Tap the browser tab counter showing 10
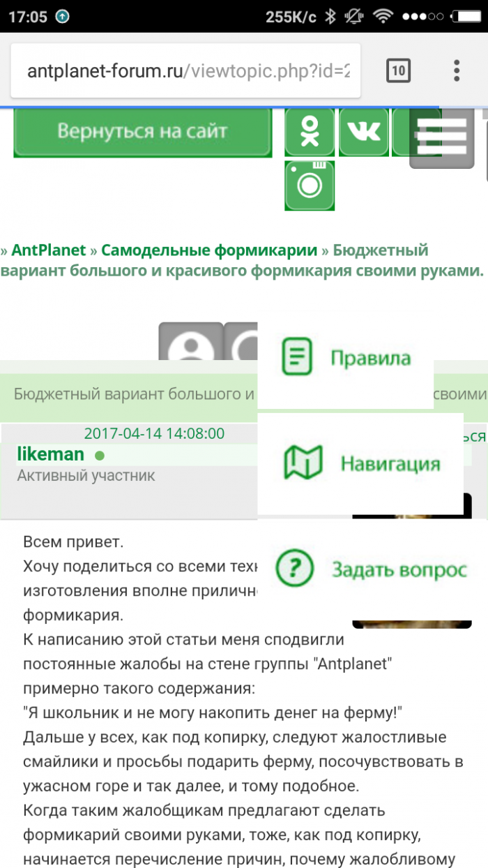 pos(398,70)
